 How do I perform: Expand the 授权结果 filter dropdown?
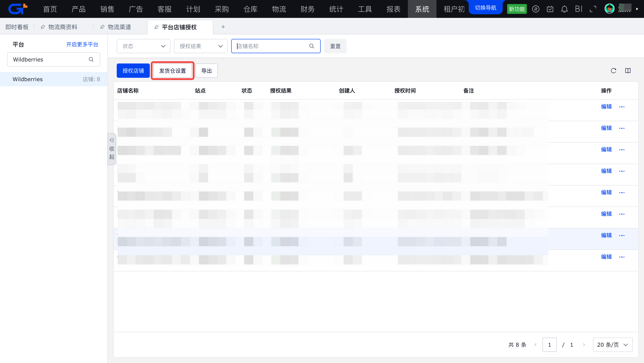[201, 46]
